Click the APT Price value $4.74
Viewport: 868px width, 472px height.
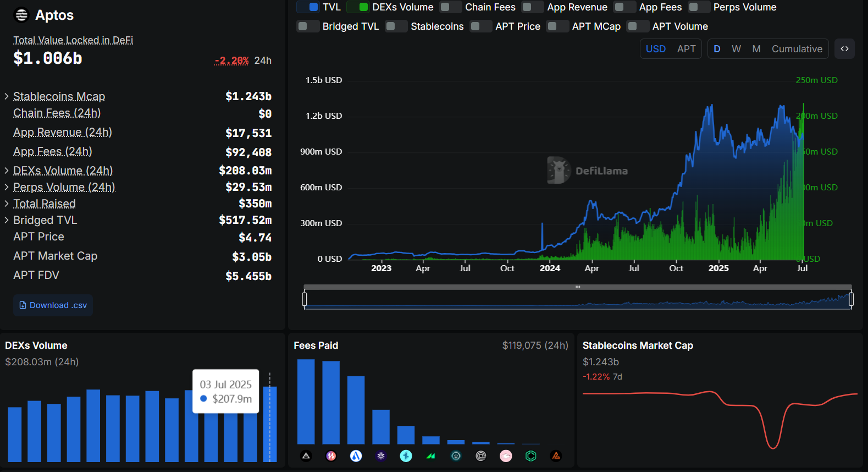click(255, 238)
